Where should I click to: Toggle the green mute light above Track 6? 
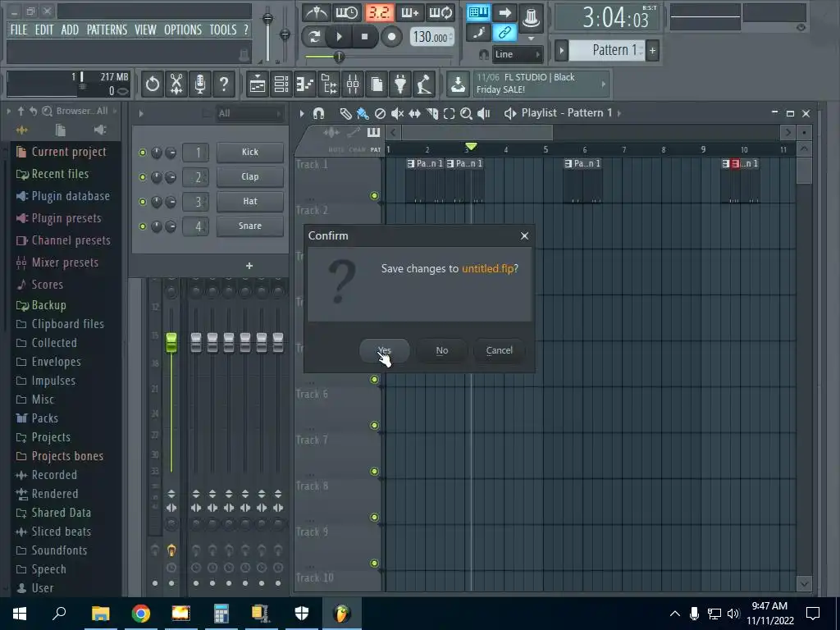pos(374,380)
